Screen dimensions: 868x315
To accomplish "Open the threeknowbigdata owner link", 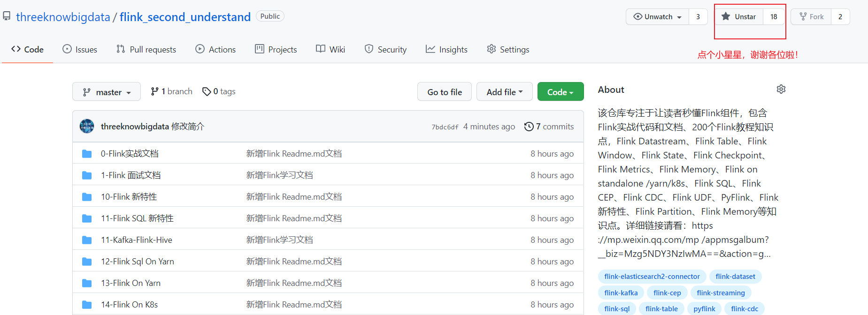I will pos(63,17).
